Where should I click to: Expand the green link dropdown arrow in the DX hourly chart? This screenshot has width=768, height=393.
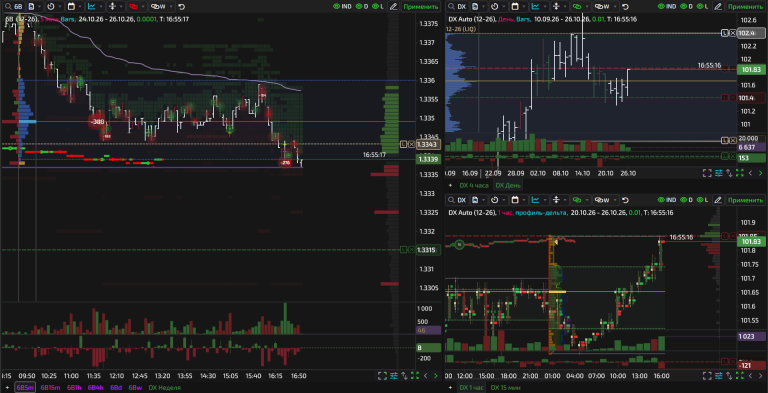[587, 200]
